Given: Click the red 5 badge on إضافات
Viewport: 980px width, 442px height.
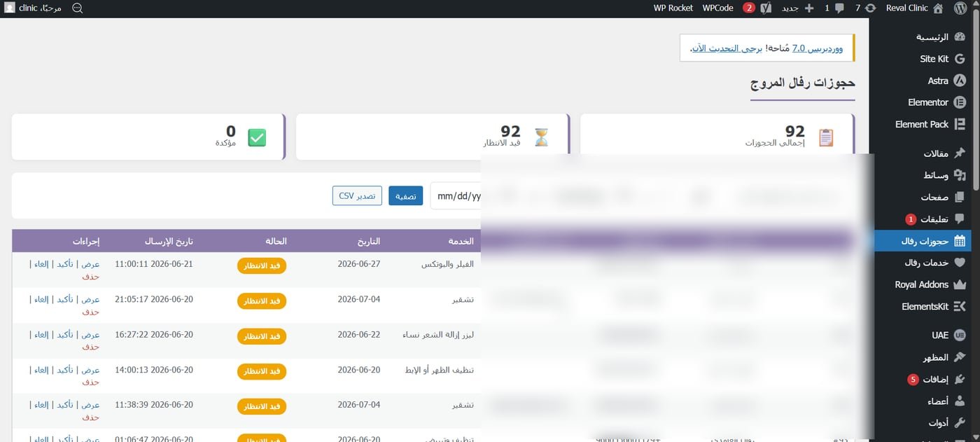Looking at the screenshot, I should pos(913,380).
